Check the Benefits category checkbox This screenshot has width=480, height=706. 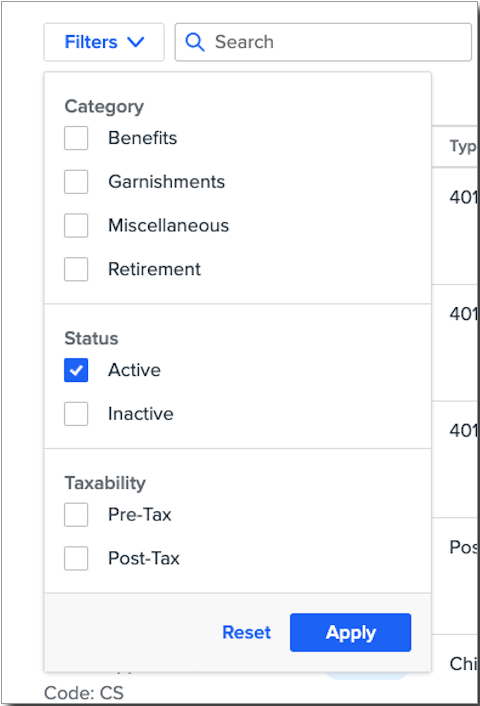[76, 138]
